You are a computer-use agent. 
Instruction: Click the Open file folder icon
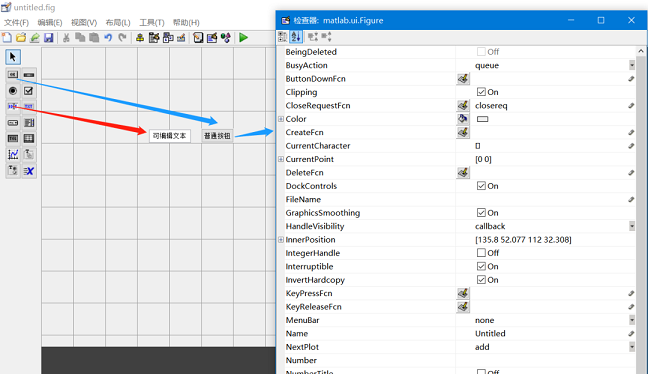tap(21, 38)
